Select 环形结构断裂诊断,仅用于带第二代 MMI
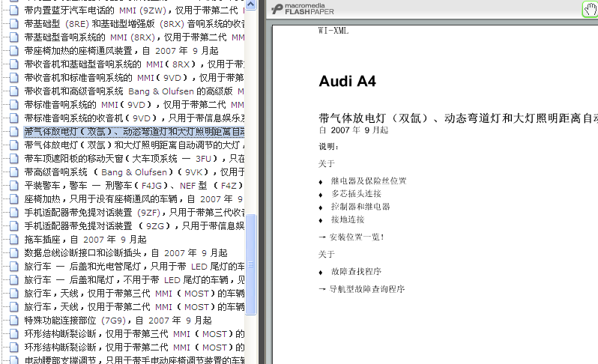Image resolution: width=598 pixels, height=364 pixels. pos(134,348)
